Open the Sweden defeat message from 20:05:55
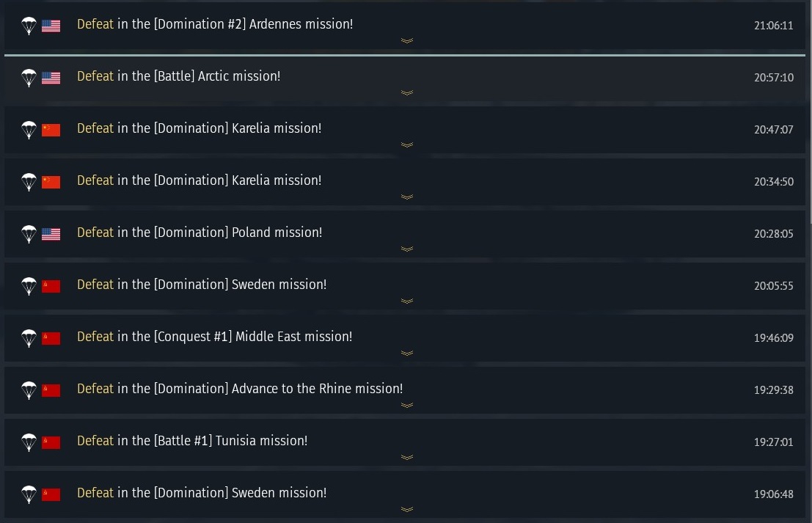Viewport: 812px width, 523px height. pyautogui.click(x=202, y=285)
